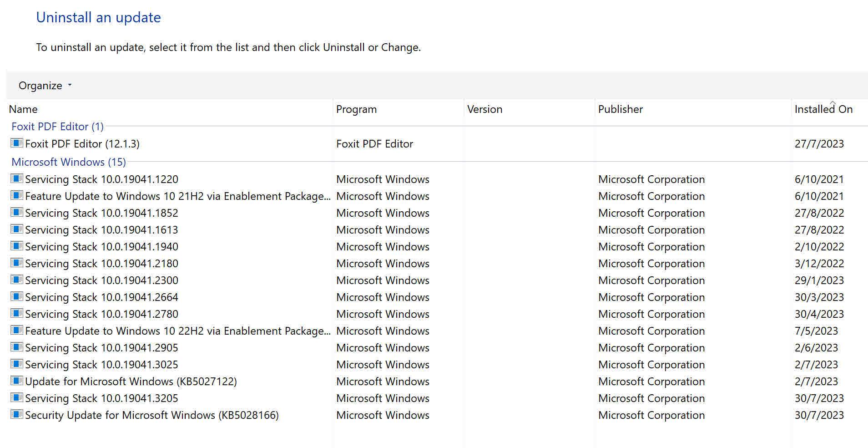Sort the list by Installed On column

click(x=823, y=109)
